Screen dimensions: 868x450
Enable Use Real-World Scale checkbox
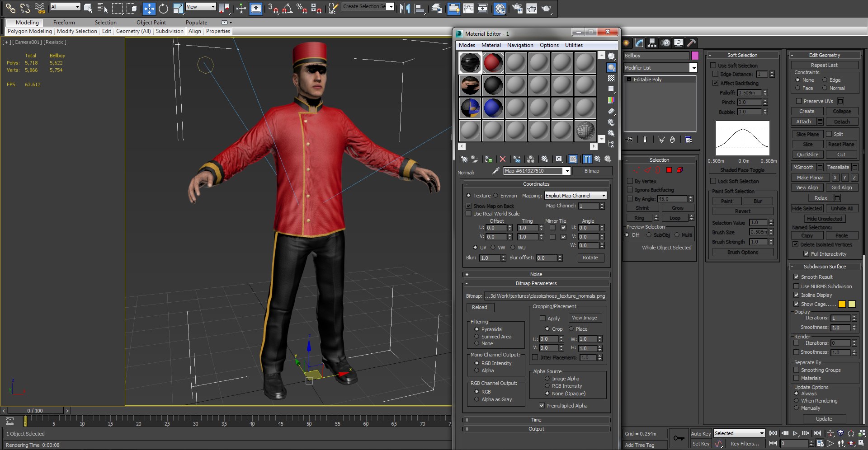tap(468, 214)
